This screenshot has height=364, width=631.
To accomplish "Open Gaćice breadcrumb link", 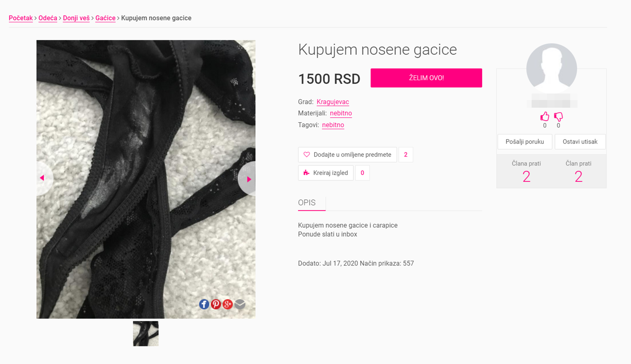I will 106,18.
